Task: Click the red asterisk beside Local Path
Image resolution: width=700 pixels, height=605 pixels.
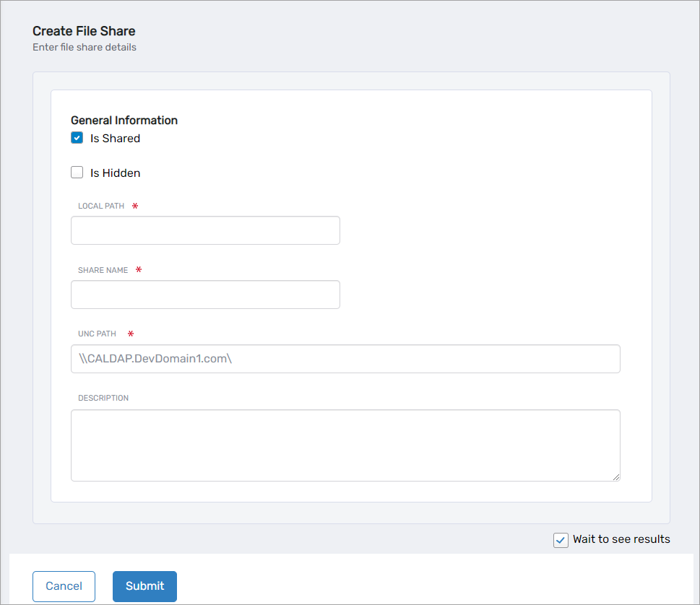Action: click(135, 206)
